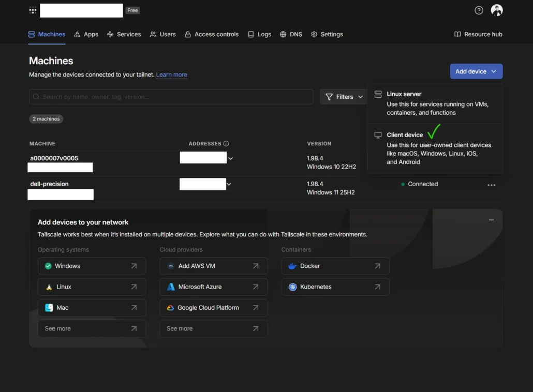
Task: Go to the DNS tab
Action: (x=291, y=34)
